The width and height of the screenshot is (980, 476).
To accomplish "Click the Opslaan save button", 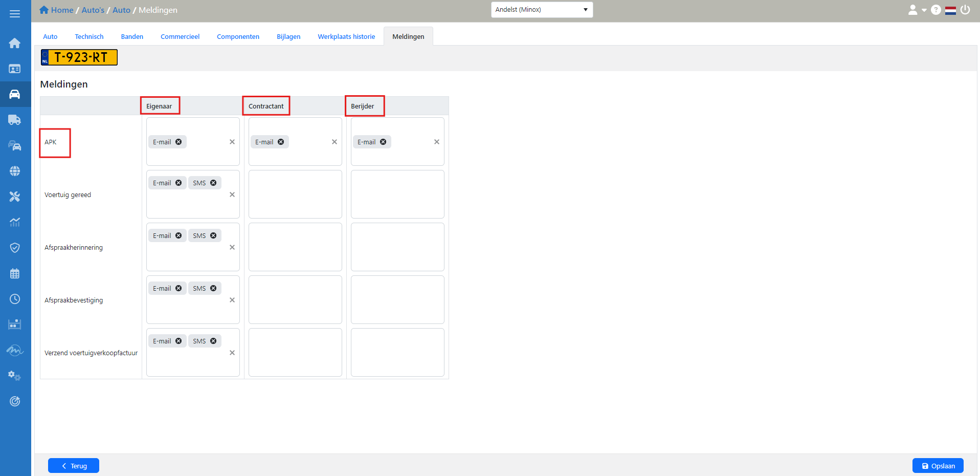I will [x=938, y=466].
